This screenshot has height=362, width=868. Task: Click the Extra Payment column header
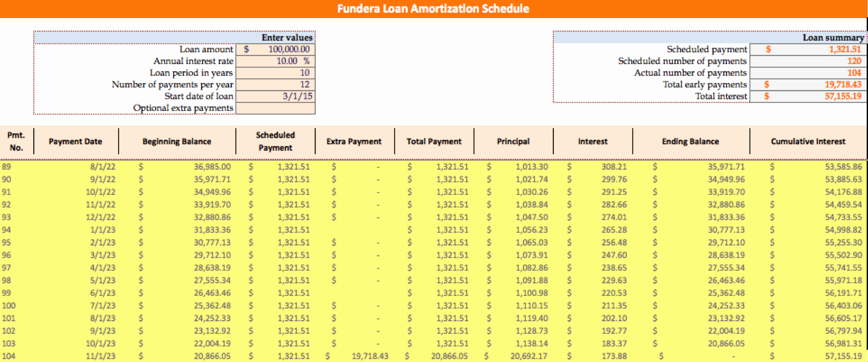pyautogui.click(x=354, y=142)
